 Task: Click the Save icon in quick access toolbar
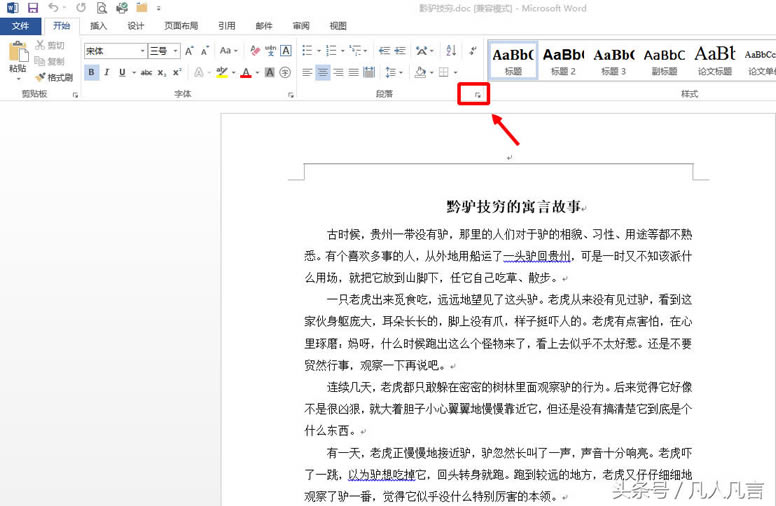coord(32,8)
